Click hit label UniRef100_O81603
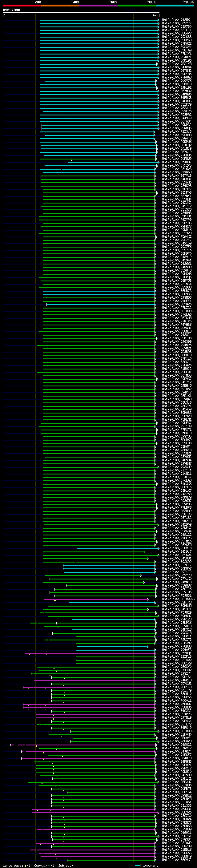197x868 pixels. pyautogui.click(x=176, y=169)
